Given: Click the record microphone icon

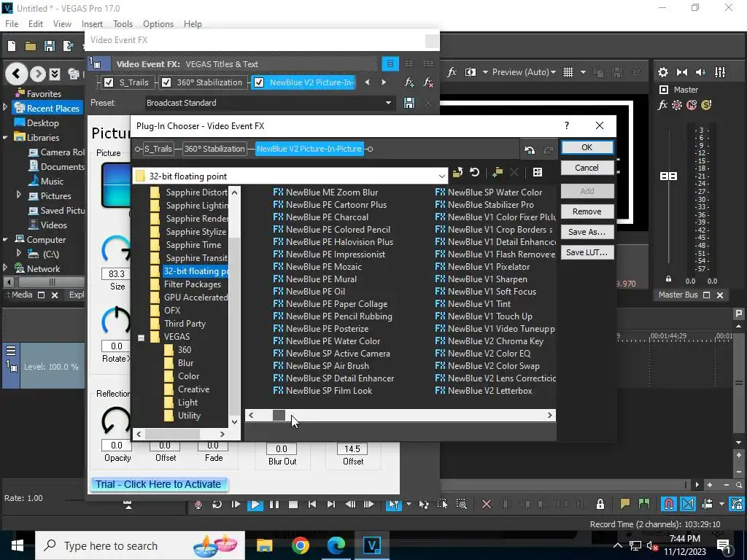Looking at the screenshot, I should click(x=198, y=505).
